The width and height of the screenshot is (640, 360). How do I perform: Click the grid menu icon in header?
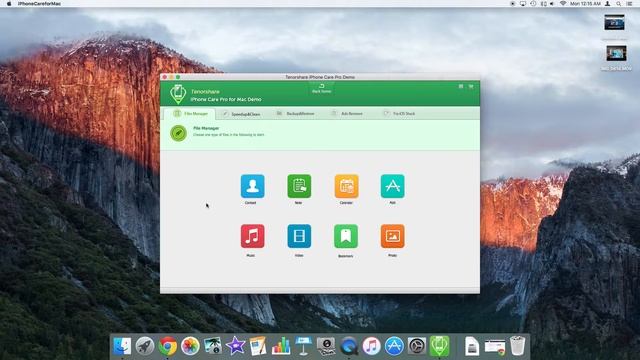coord(461,87)
